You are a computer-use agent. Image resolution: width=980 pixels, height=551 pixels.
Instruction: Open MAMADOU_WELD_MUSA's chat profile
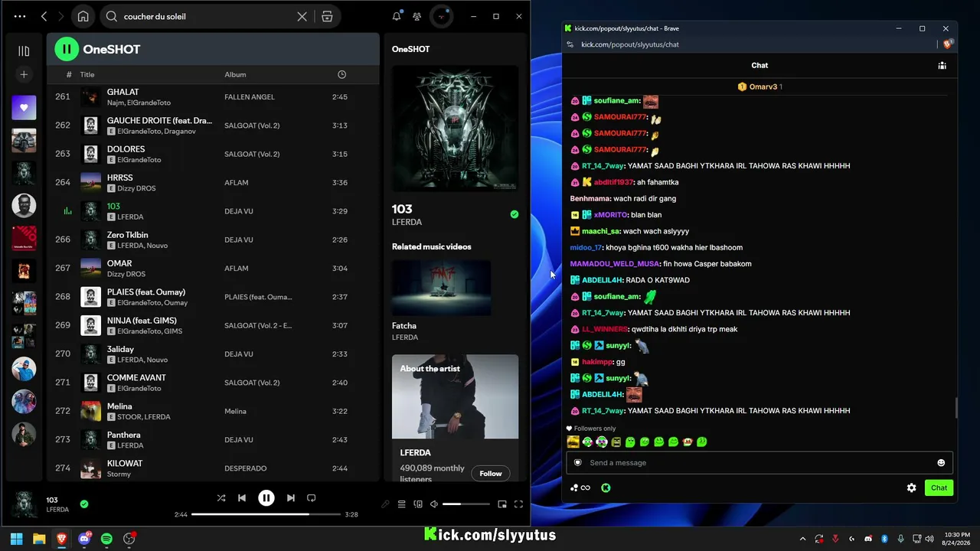click(615, 264)
